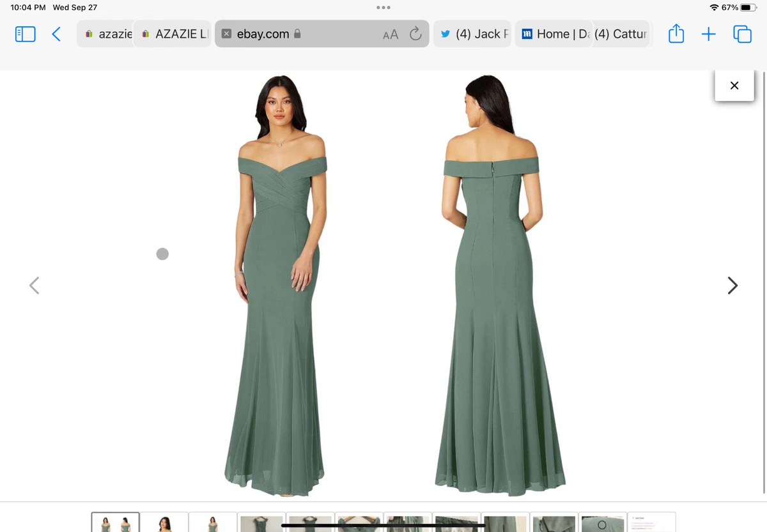
Task: Open the multitasking three-dots menu
Action: (x=383, y=8)
